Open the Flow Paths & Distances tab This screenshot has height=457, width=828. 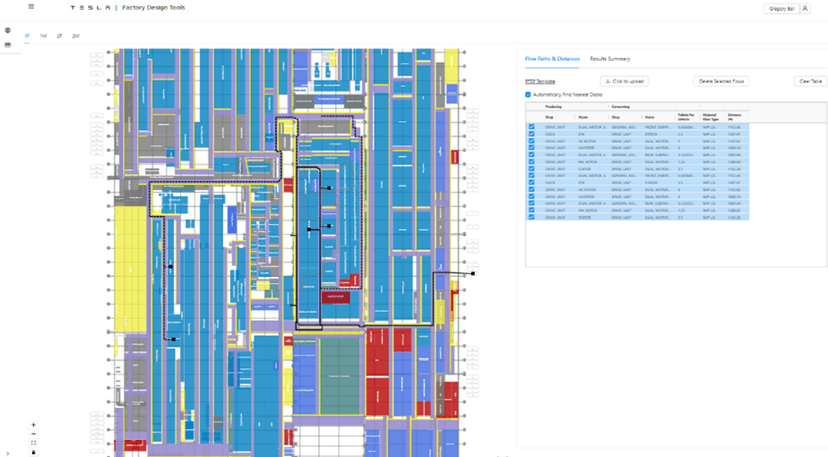point(552,59)
